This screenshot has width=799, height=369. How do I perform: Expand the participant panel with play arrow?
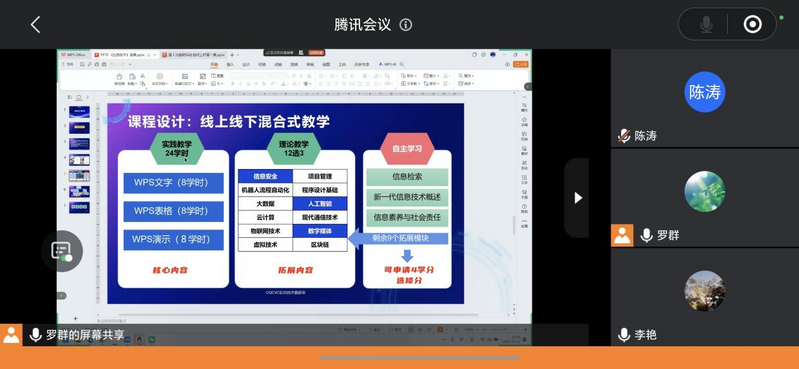pyautogui.click(x=577, y=197)
